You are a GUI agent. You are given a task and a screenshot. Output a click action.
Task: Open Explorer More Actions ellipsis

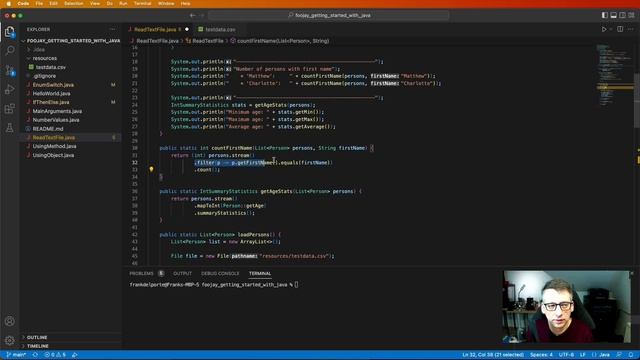(x=113, y=29)
